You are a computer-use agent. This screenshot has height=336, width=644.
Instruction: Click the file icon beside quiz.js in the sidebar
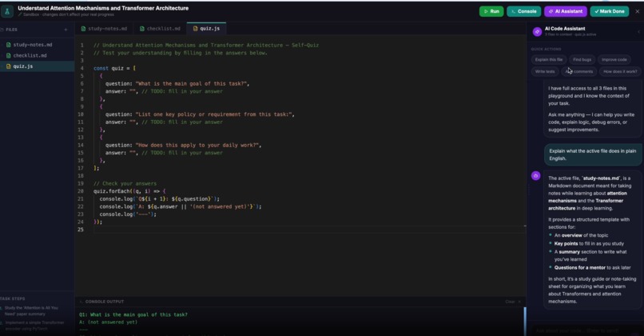click(8, 66)
